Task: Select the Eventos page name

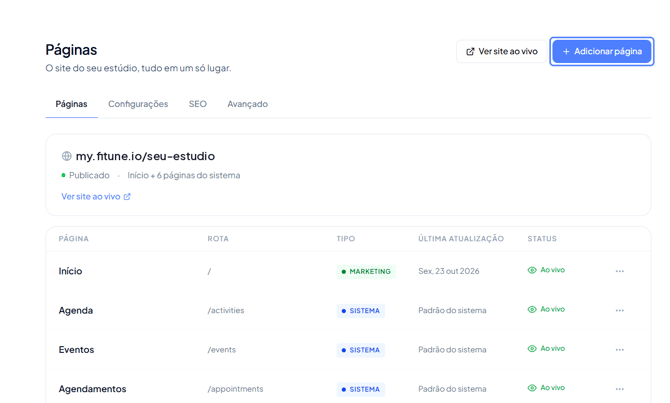Action: point(76,350)
